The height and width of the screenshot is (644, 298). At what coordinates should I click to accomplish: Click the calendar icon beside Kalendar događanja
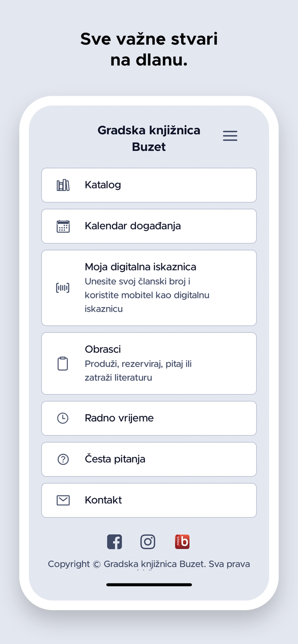pos(63,226)
